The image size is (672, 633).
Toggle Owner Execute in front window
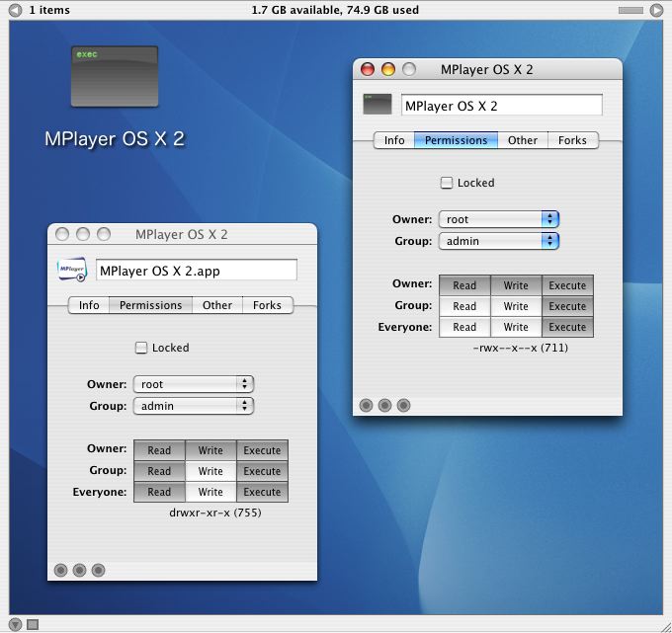pos(567,285)
